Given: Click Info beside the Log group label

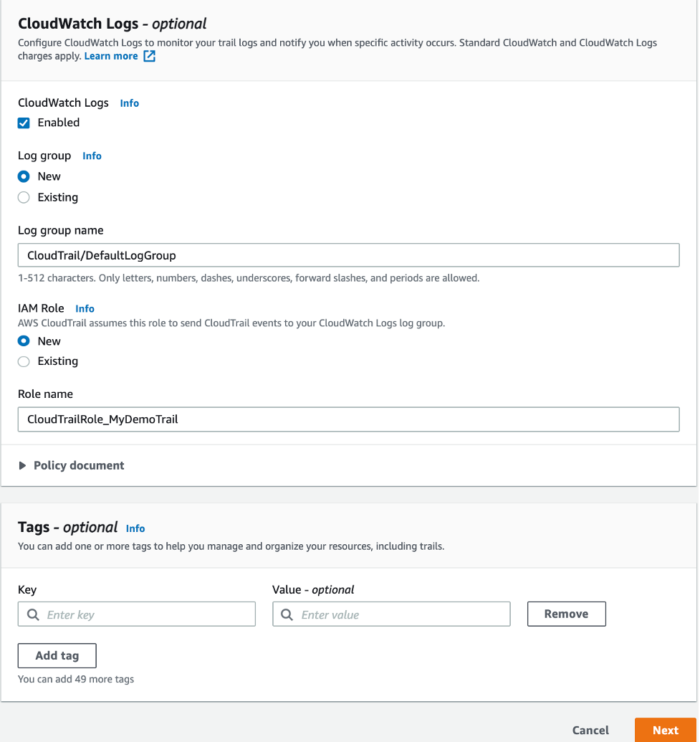Looking at the screenshot, I should [92, 156].
